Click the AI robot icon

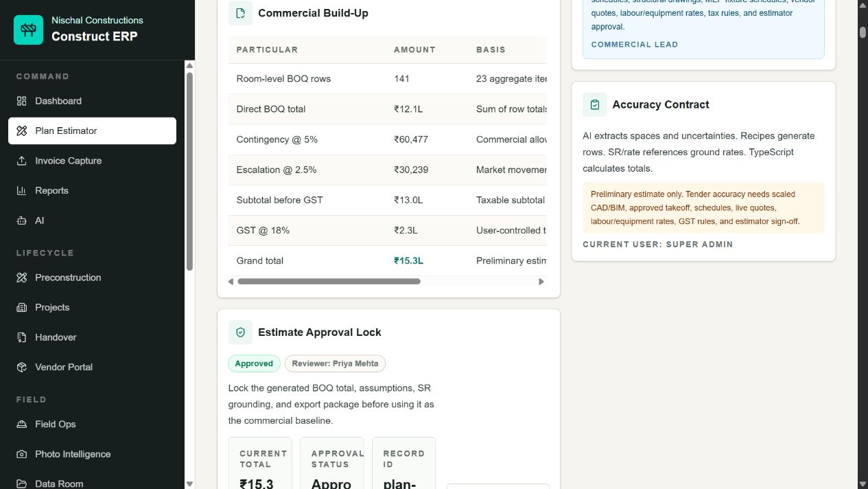[21, 220]
